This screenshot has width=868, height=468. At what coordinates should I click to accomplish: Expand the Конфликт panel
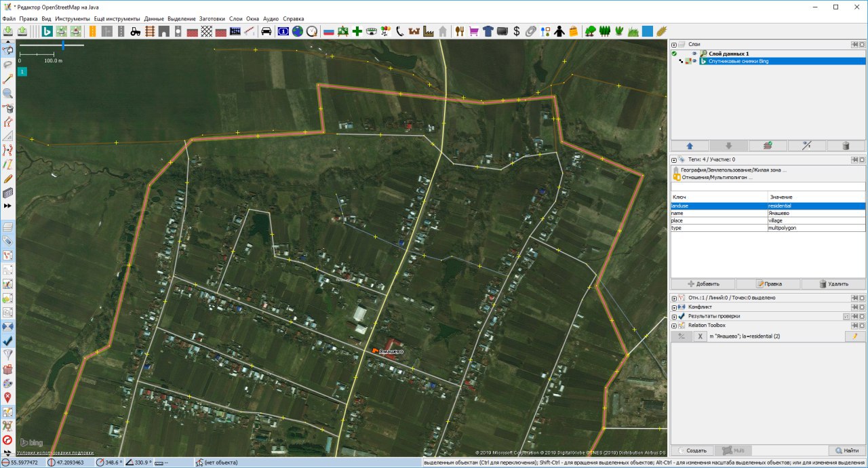[674, 307]
